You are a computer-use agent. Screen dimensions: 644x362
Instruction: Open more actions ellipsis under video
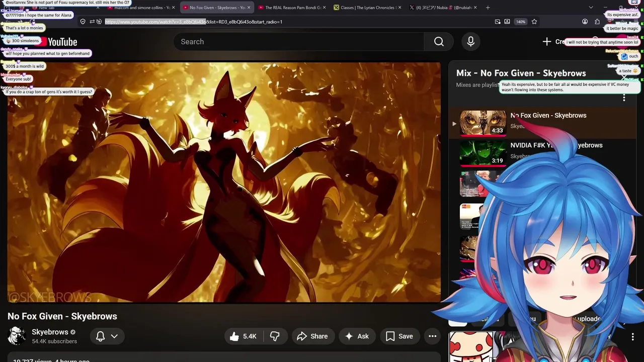432,336
